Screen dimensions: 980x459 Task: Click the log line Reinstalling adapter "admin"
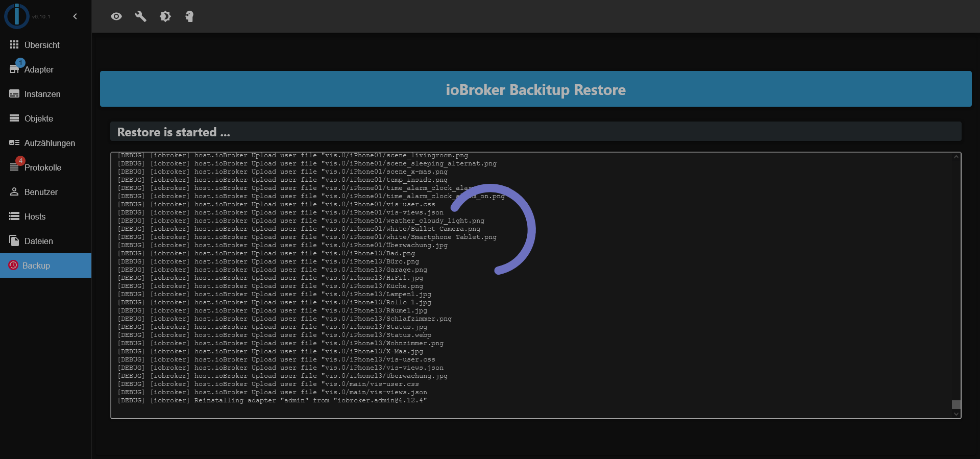point(273,400)
